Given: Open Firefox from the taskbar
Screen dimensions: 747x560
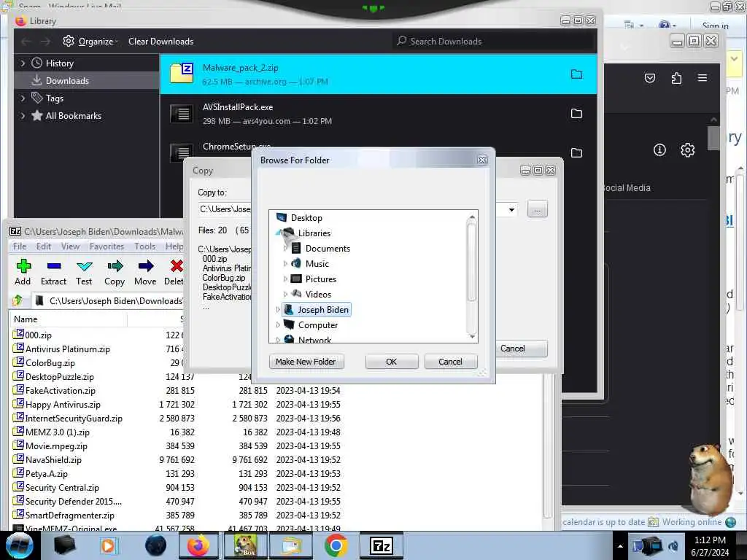Looking at the screenshot, I should pyautogui.click(x=198, y=545).
